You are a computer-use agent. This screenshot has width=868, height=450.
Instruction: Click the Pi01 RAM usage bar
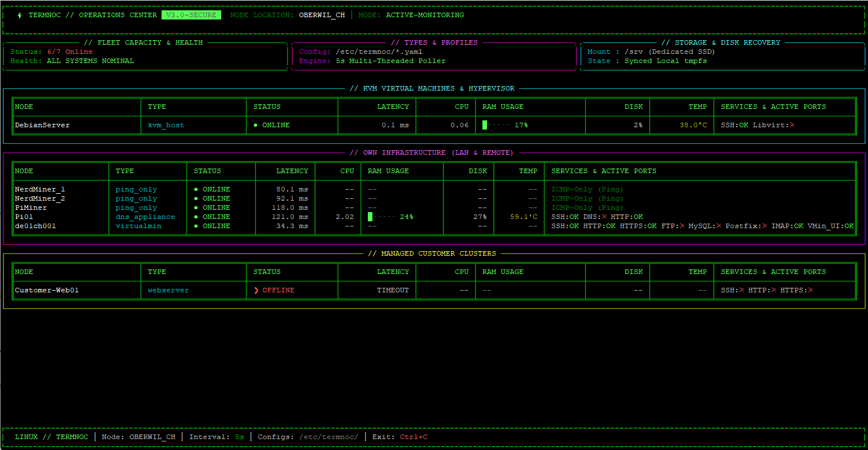tap(382, 217)
